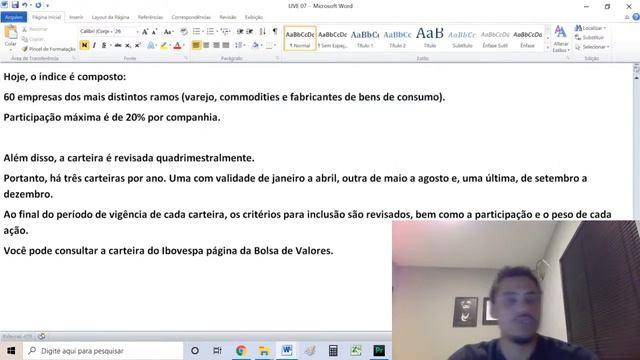The width and height of the screenshot is (640, 360).
Task: Apply the Ênfase Sutil style
Action: coord(495,38)
